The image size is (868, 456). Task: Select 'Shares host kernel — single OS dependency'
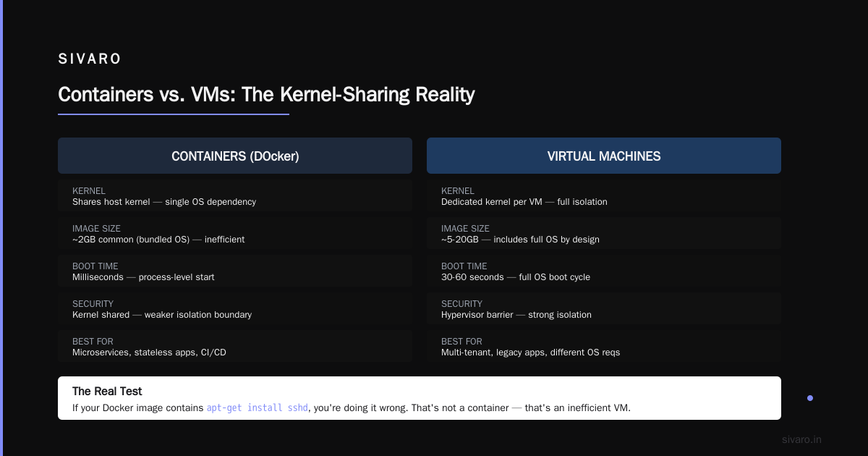(164, 202)
